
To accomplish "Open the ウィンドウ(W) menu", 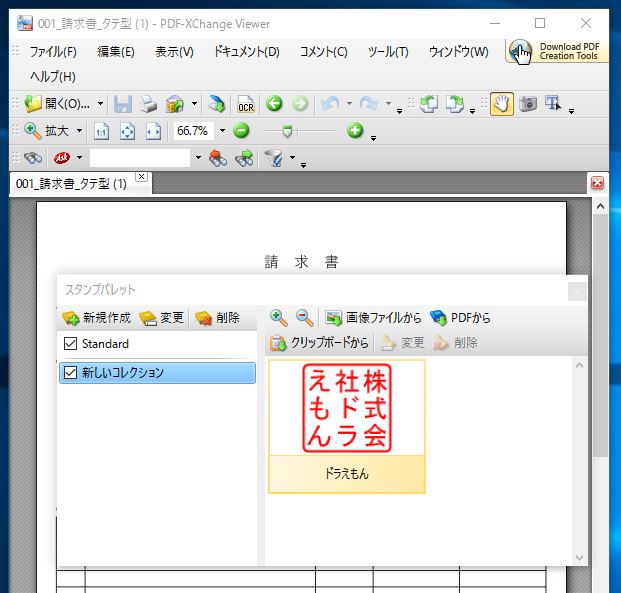I will coord(459,52).
